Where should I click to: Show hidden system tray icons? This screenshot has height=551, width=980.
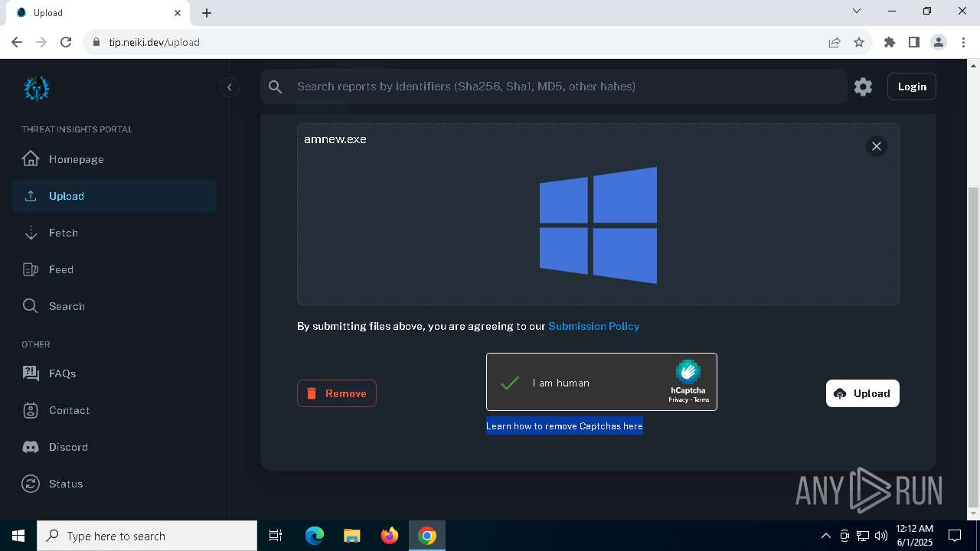coord(826,536)
